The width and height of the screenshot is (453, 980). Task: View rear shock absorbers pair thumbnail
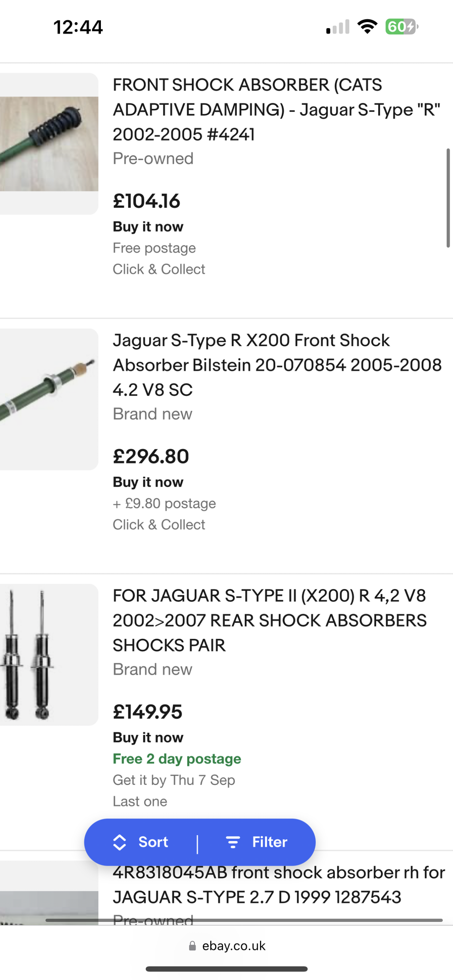tap(49, 654)
